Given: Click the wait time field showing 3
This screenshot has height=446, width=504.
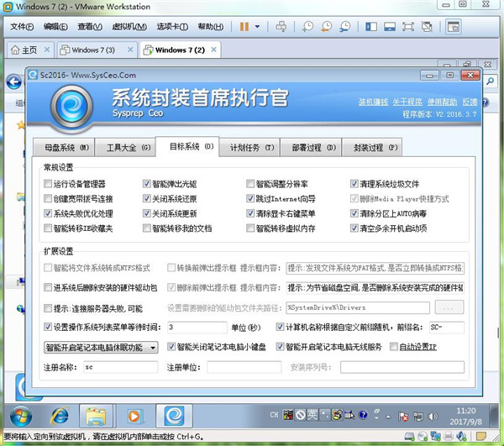Looking at the screenshot, I should point(197,327).
